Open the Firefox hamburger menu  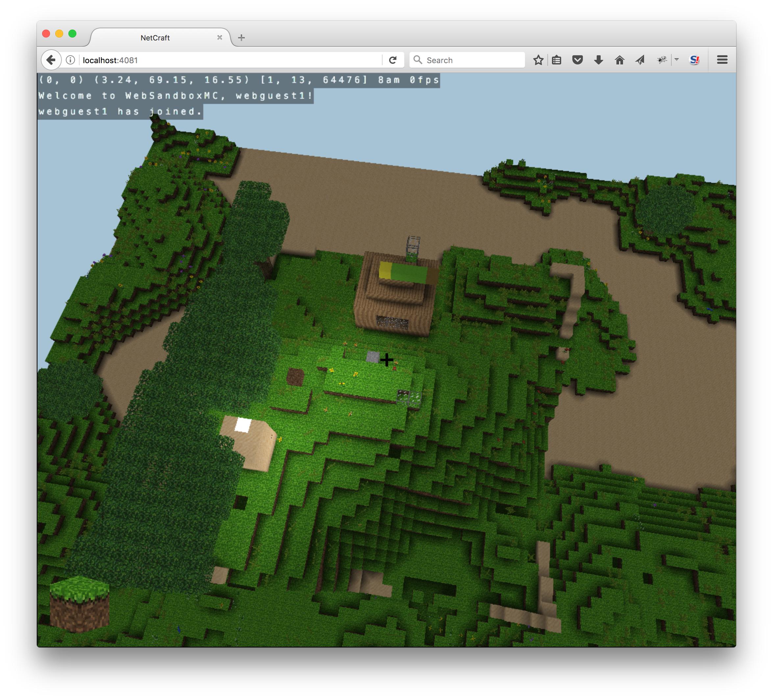click(x=722, y=60)
